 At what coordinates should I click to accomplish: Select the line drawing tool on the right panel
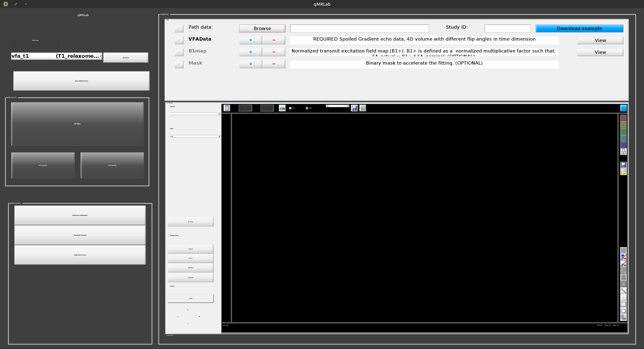coord(623,291)
